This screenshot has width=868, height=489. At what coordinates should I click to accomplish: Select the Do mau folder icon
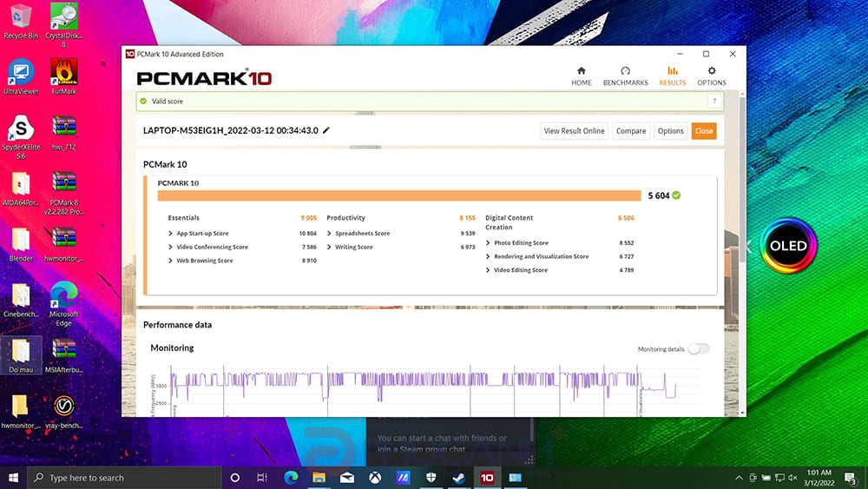(x=21, y=355)
